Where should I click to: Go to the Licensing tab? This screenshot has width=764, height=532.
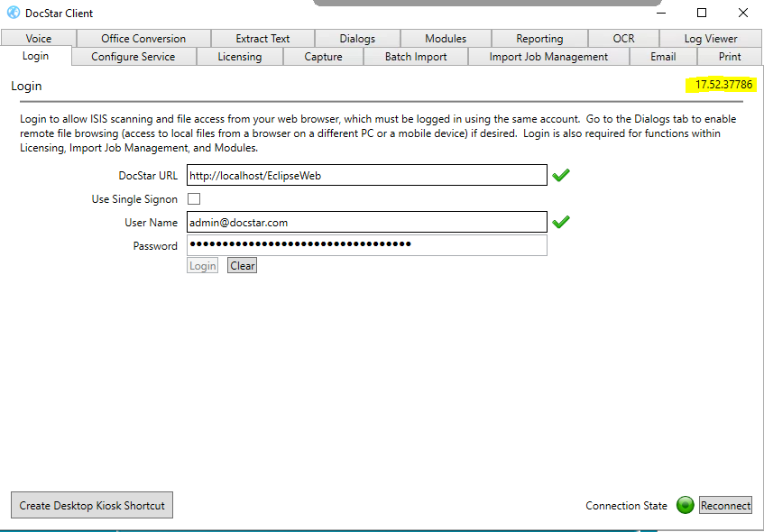coord(240,57)
